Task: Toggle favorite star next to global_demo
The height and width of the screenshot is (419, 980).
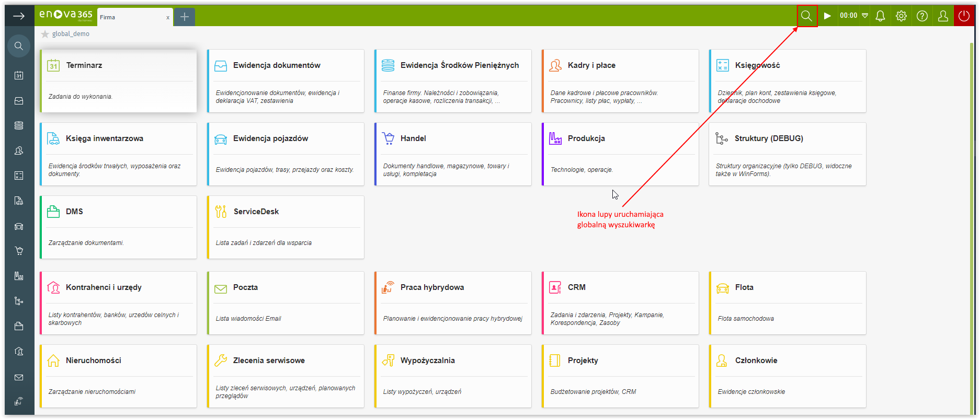Action: tap(45, 34)
